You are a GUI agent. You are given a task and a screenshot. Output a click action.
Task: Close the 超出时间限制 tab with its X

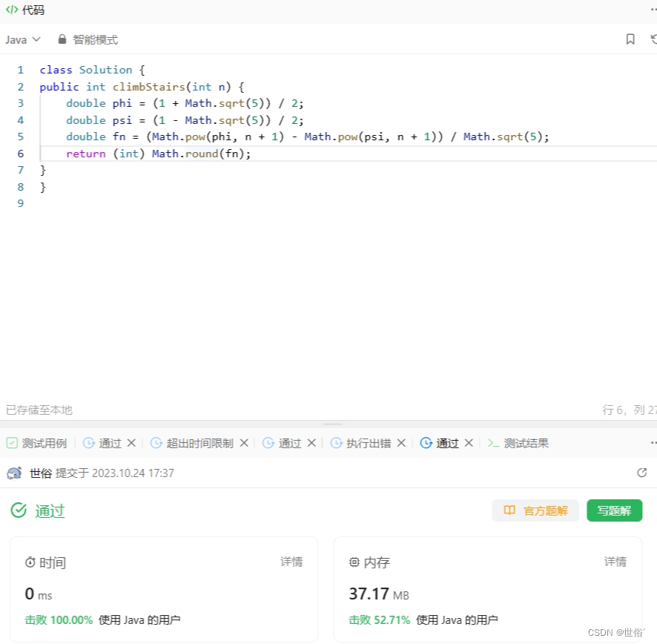(245, 443)
